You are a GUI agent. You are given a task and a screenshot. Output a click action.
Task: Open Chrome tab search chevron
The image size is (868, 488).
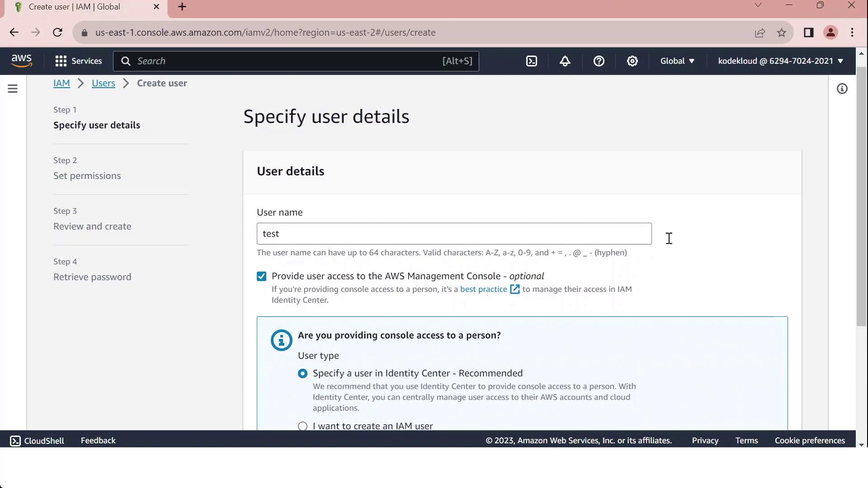pos(758,5)
